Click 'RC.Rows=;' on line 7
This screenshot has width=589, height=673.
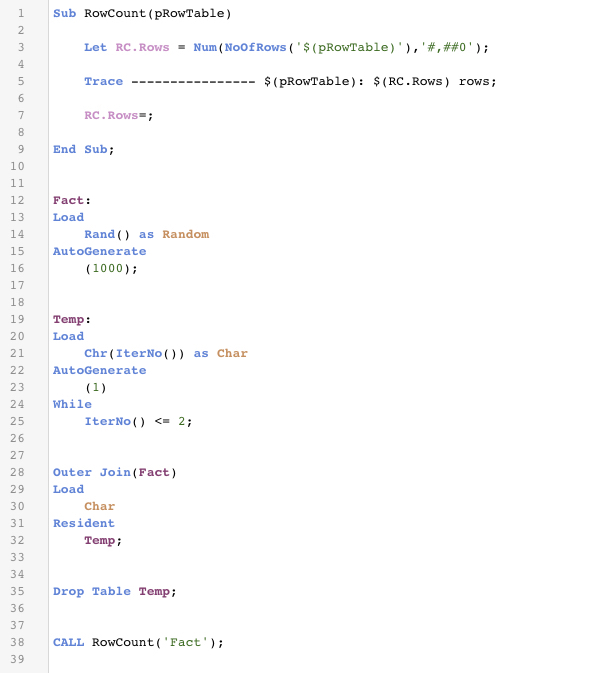click(118, 115)
